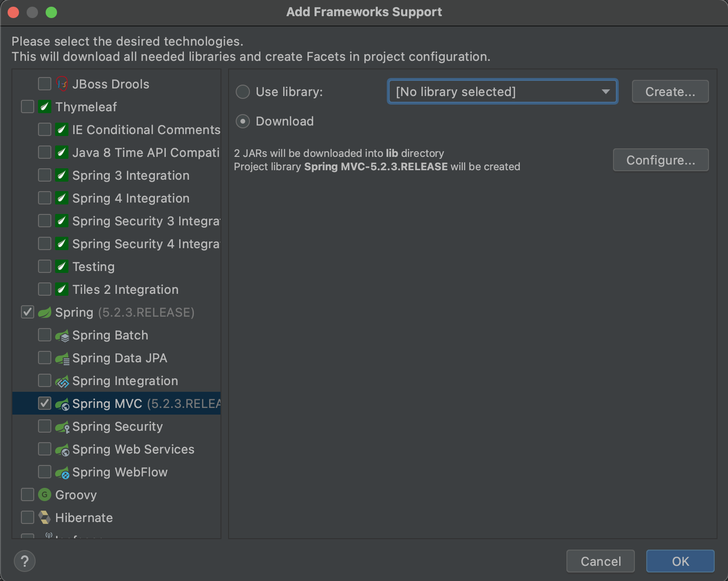Click the Thymeleaf leaf icon
The width and height of the screenshot is (728, 581).
pos(45,107)
